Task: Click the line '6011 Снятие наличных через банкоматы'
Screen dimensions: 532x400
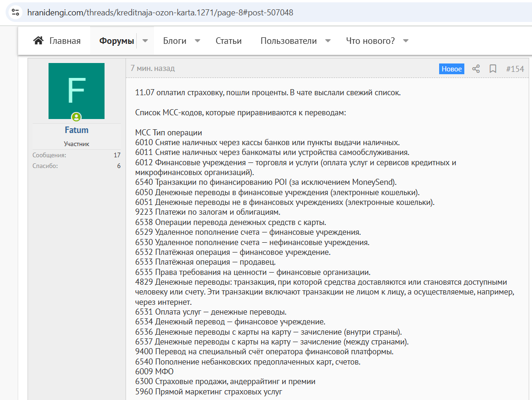Action: coord(272,152)
